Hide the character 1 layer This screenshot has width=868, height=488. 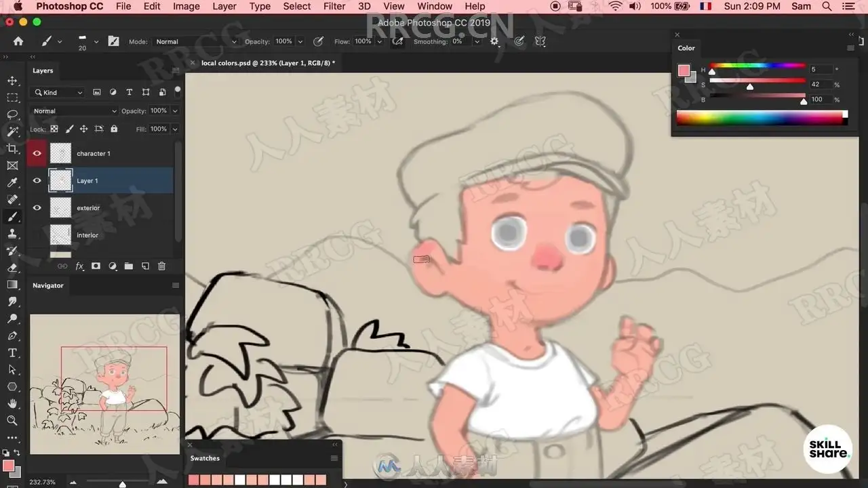click(37, 153)
